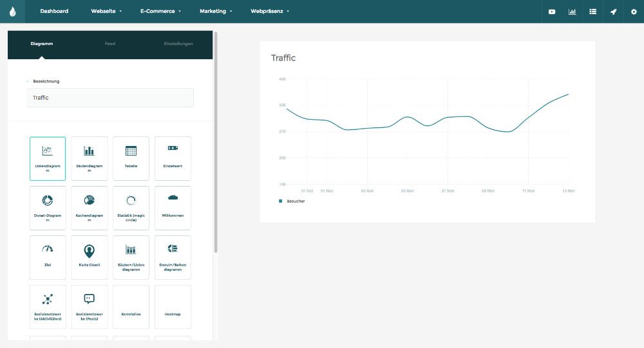The width and height of the screenshot is (644, 348).
Task: Select the Kuchendiagramm chart type
Action: point(89,208)
